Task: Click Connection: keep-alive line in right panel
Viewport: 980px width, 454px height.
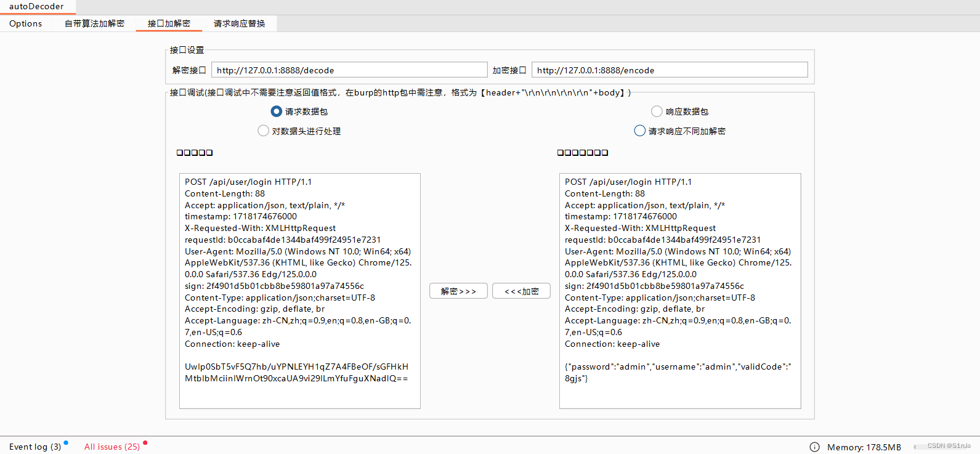Action: tap(612, 344)
